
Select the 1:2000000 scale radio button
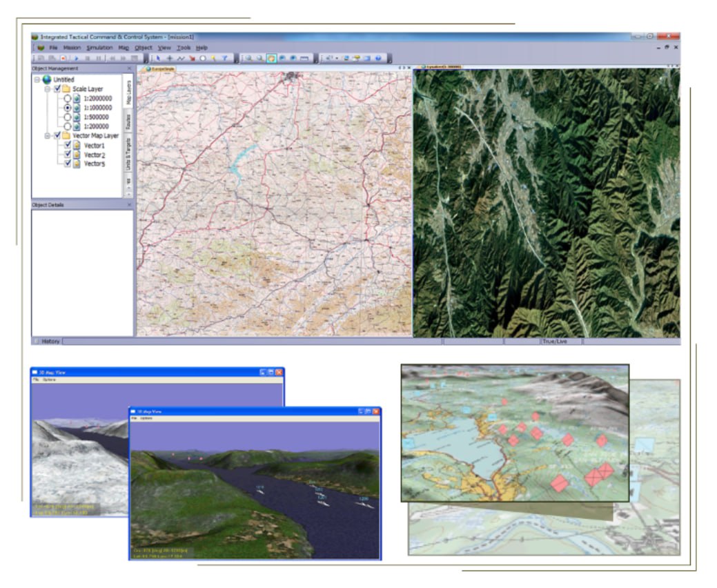pyautogui.click(x=67, y=98)
